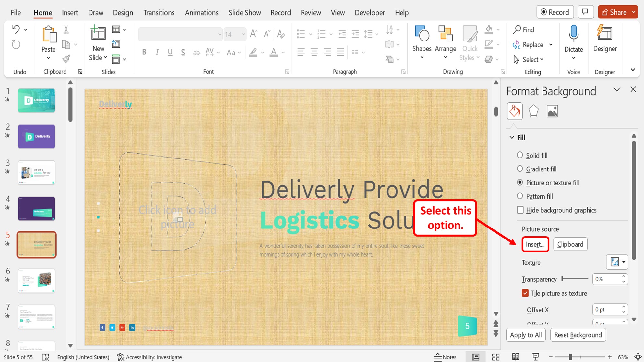Choose the Pattern fill radio button
Viewport: 644px width, 362px height.
520,196
